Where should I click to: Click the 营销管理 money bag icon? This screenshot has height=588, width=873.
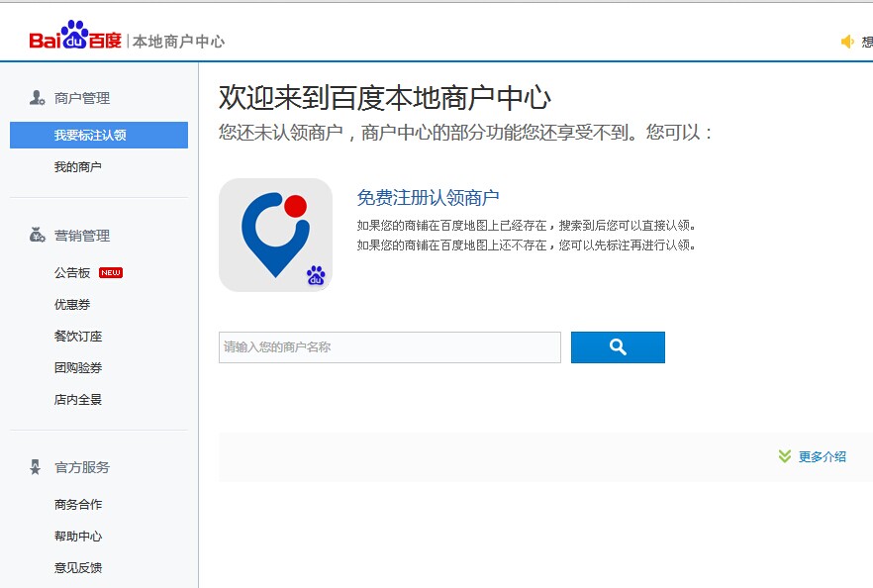tap(37, 236)
